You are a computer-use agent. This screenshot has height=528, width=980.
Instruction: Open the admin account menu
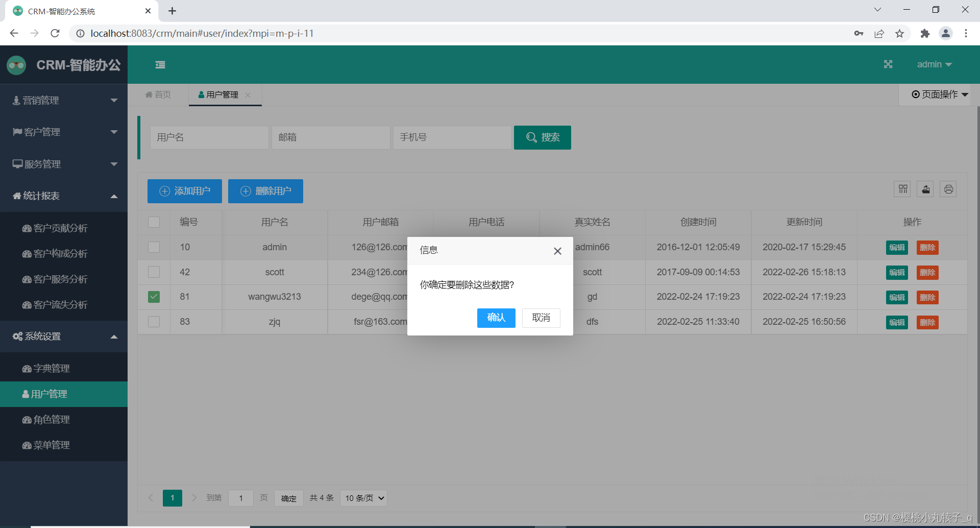935,64
